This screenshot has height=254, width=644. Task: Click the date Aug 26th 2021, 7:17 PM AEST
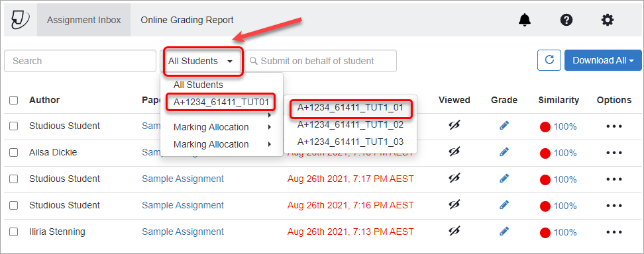click(x=350, y=179)
